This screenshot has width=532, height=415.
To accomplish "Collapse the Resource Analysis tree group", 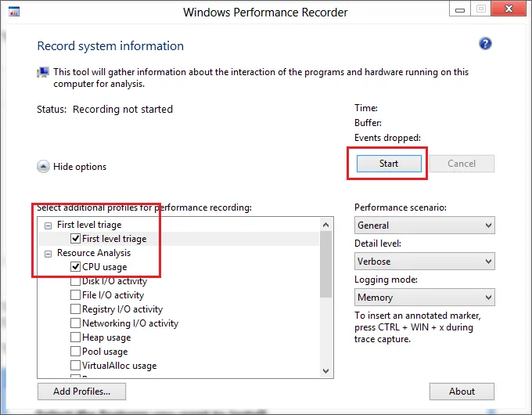I will 49,254.
